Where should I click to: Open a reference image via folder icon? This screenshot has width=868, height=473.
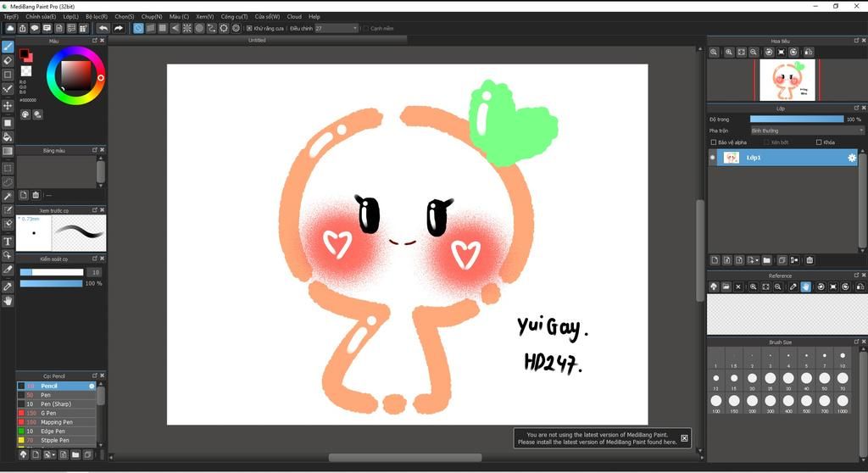pos(726,287)
